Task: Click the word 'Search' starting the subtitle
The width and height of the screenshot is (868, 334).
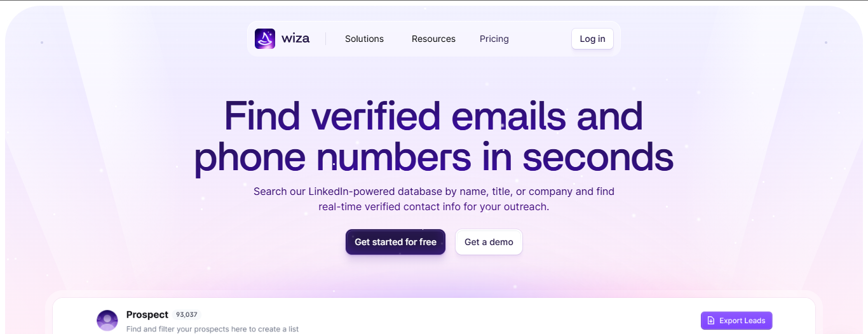Action: (269, 191)
